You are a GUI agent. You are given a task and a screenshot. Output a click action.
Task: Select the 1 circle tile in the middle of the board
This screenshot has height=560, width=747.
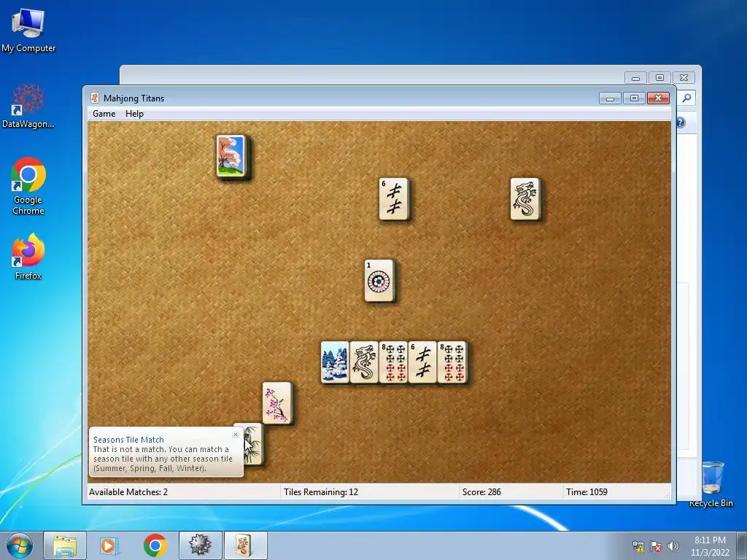(379, 281)
